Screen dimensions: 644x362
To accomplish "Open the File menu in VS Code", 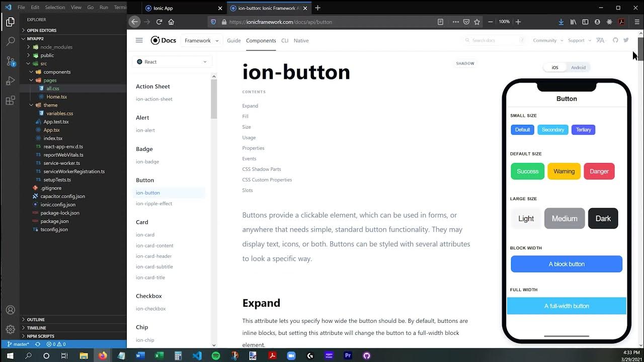I will (21, 8).
